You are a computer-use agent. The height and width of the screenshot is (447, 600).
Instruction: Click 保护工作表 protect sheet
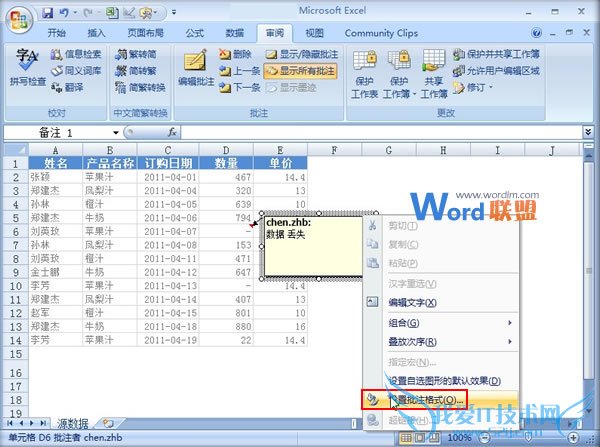pos(364,75)
